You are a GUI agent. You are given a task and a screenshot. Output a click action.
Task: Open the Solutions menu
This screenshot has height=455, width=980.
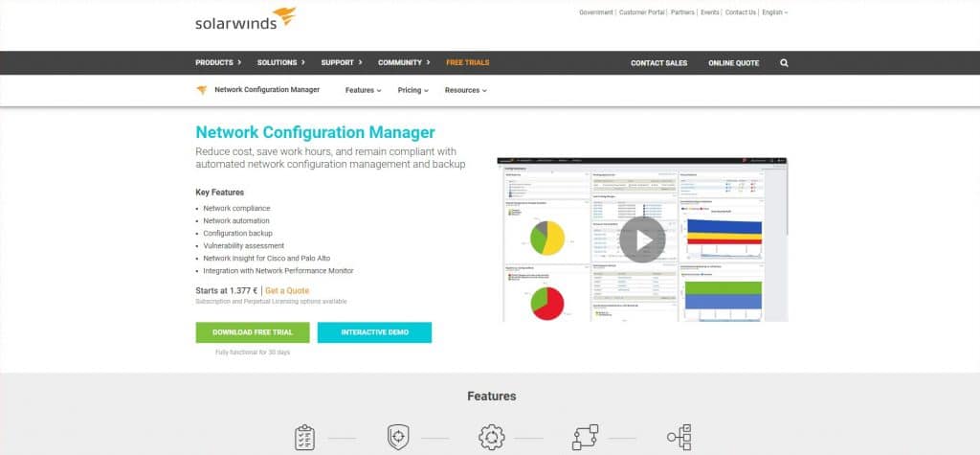tap(280, 63)
